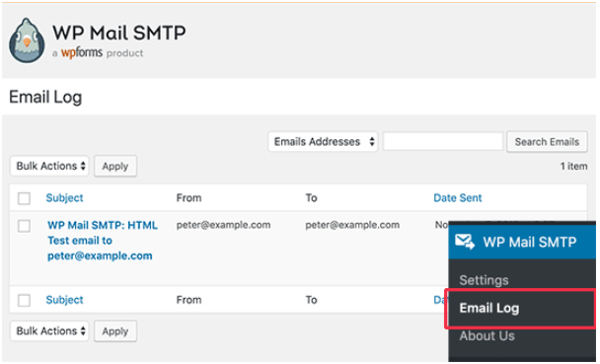Sort using the footer Subject column link

tap(64, 300)
